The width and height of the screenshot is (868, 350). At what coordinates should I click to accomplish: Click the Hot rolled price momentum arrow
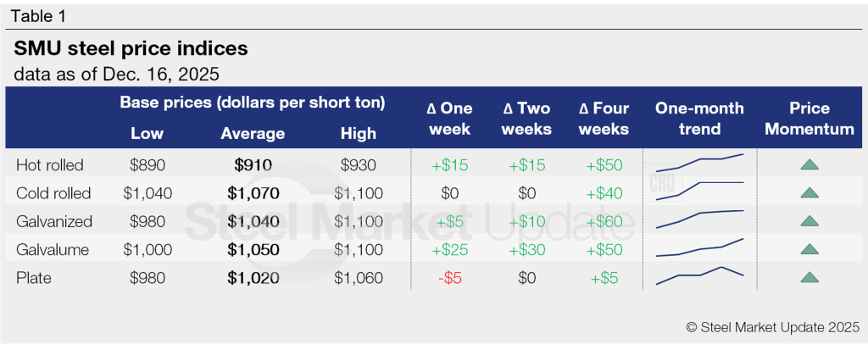tap(810, 164)
